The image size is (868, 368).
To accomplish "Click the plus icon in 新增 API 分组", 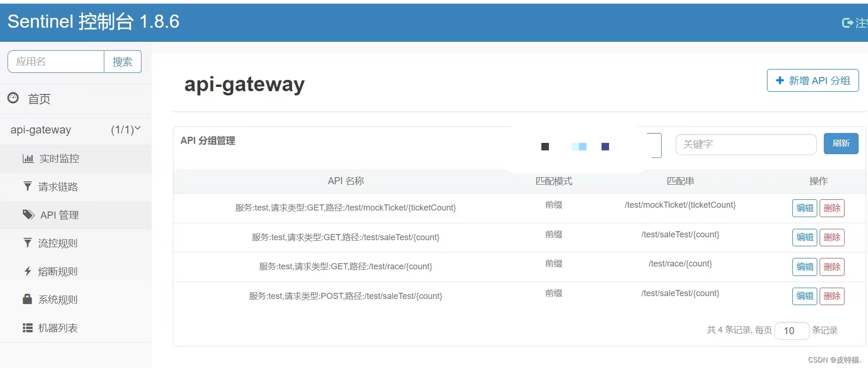I will click(780, 80).
